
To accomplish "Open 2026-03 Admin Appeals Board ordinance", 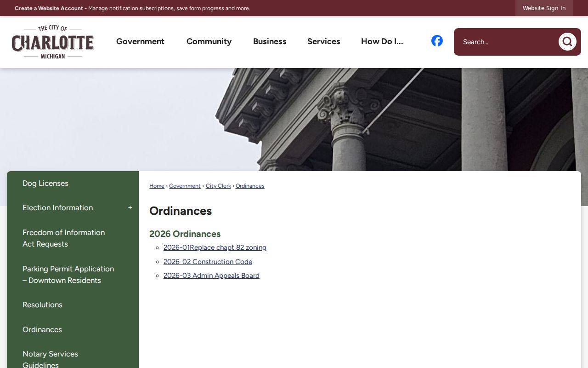I will pyautogui.click(x=211, y=276).
